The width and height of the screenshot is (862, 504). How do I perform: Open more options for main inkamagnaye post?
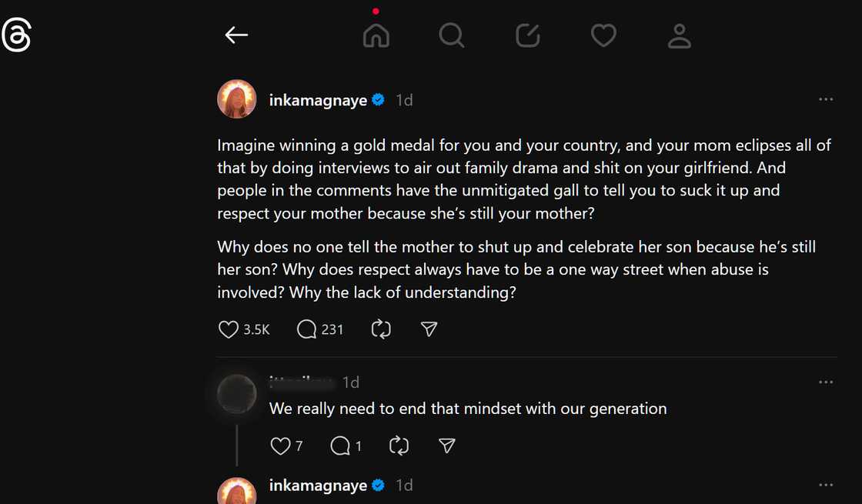(x=826, y=99)
